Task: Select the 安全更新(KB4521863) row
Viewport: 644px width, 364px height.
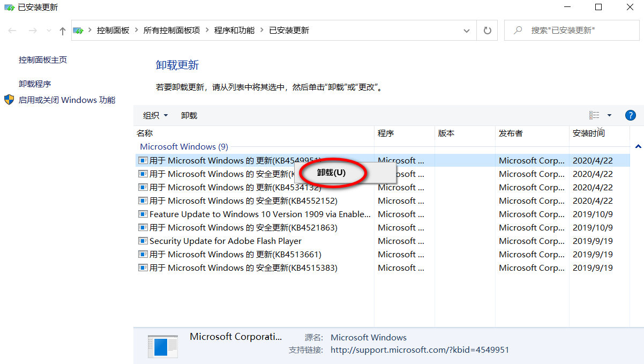Action: coord(382,227)
